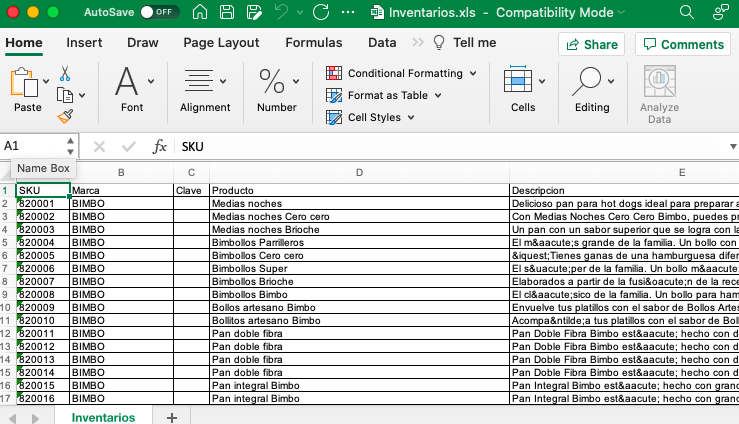Click the Save As icon with pencil
This screenshot has width=739, height=424.
click(254, 12)
